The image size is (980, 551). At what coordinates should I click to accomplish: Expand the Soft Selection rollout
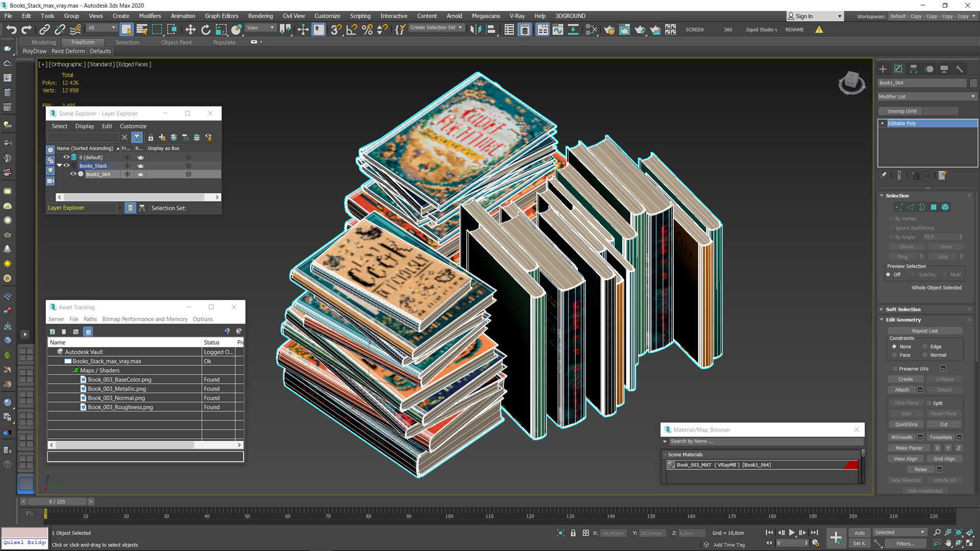point(902,309)
